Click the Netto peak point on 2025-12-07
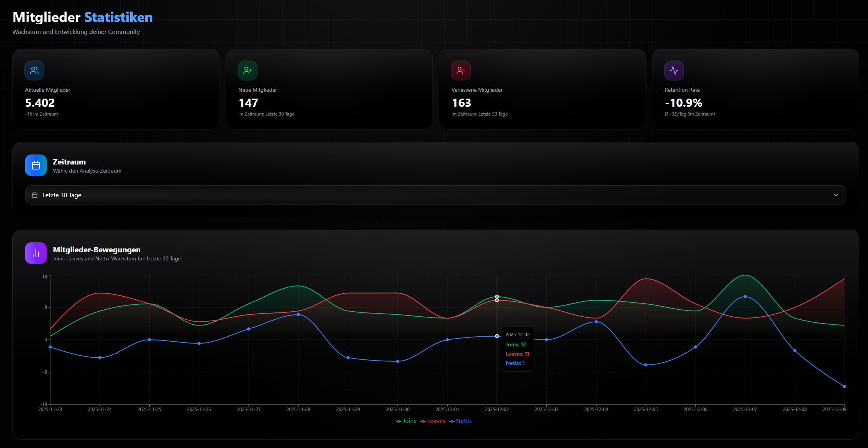This screenshot has width=868, height=448. click(x=745, y=297)
